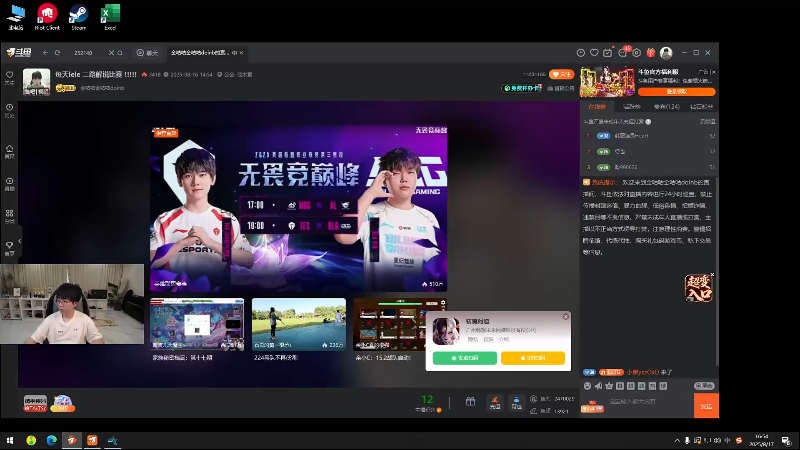This screenshot has width=800, height=450.
Task: Open settings target icon in title bar
Action: click(637, 53)
